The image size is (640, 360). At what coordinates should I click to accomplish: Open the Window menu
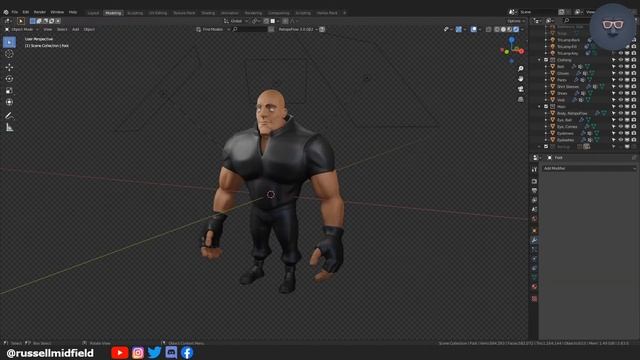57,12
